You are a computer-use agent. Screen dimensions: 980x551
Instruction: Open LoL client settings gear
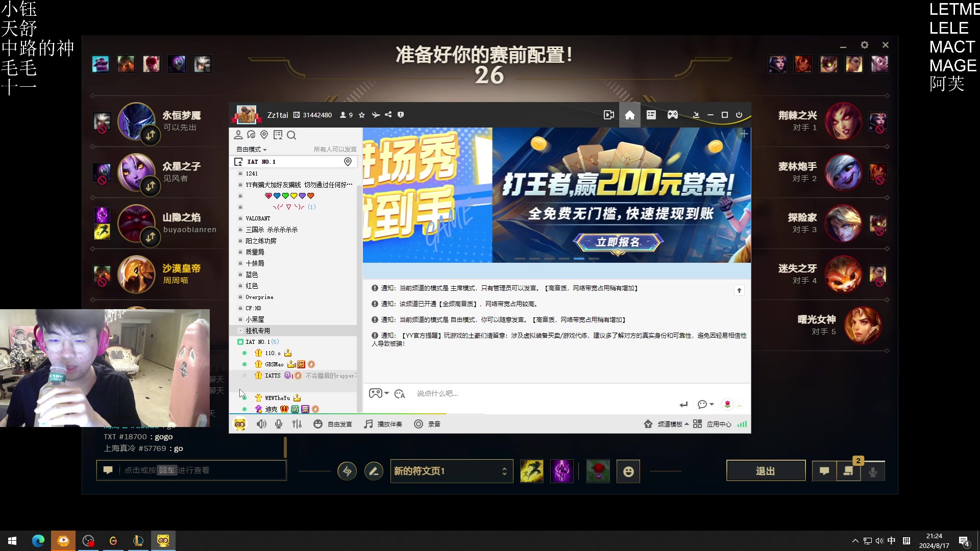tap(865, 45)
